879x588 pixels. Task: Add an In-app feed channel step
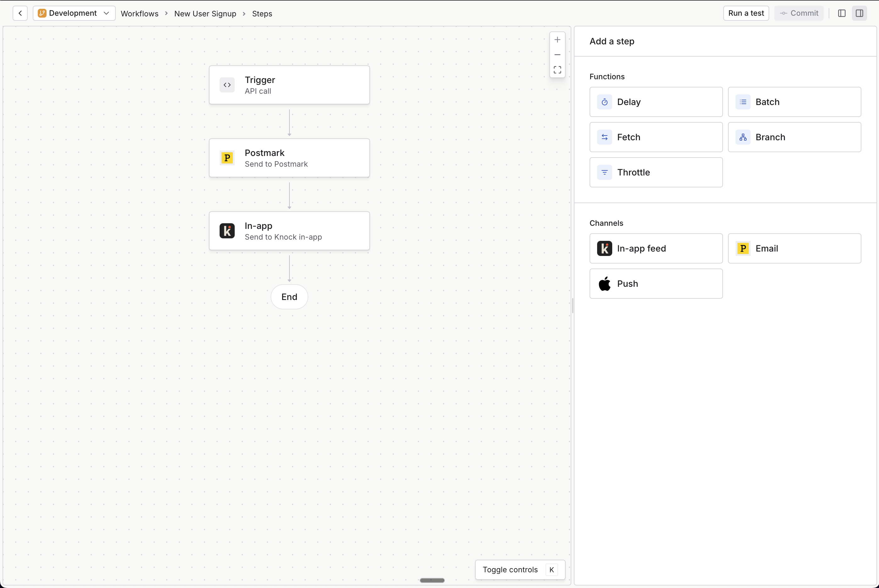(655, 248)
